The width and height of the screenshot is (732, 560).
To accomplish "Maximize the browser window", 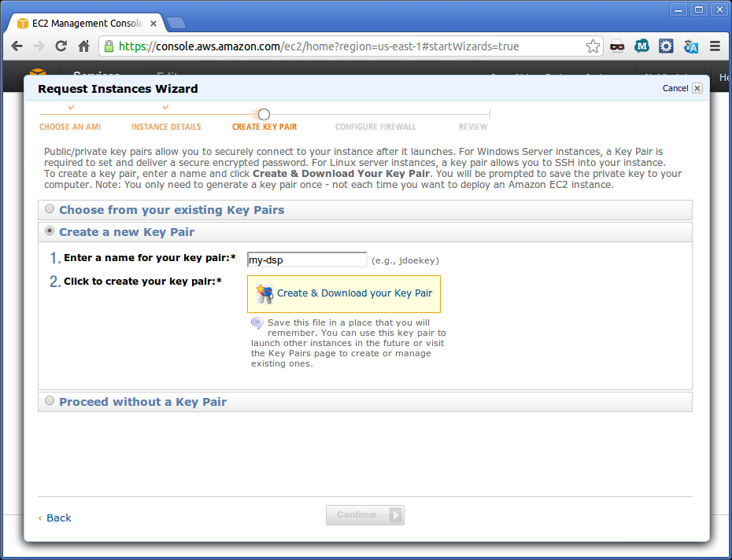I will tap(699, 9).
